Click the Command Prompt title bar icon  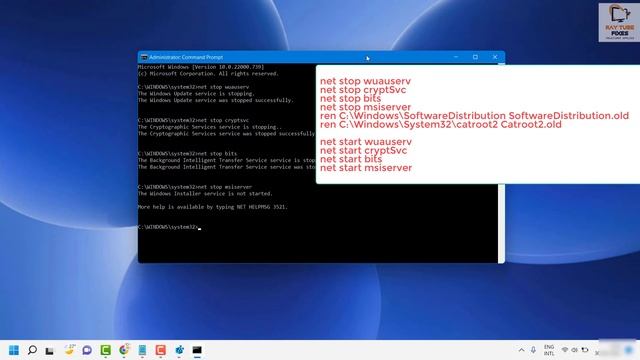pos(144,57)
